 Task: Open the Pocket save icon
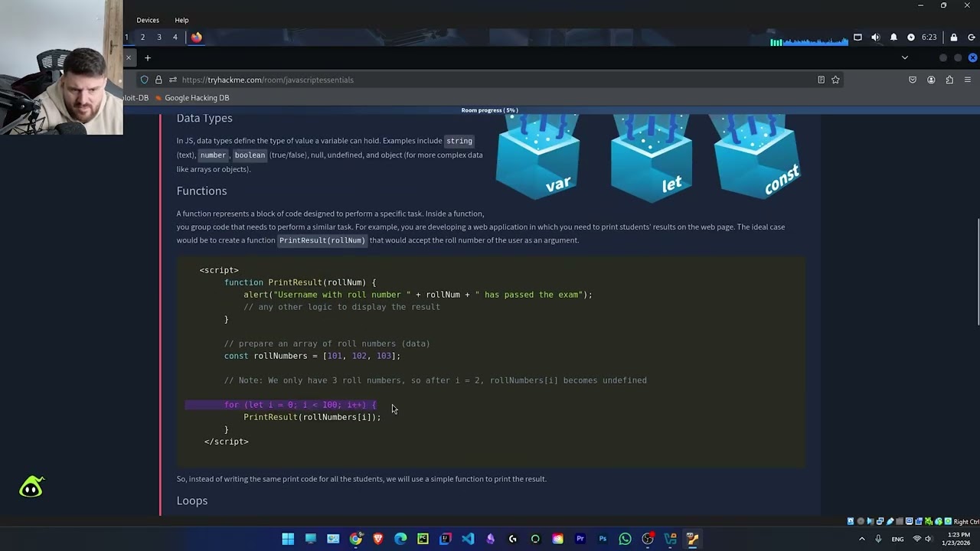pos(913,80)
